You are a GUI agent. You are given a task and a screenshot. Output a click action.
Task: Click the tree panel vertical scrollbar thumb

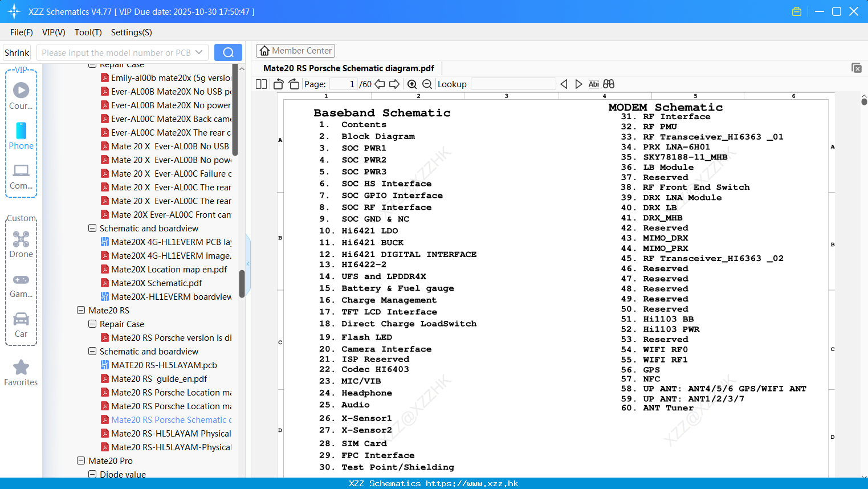tap(242, 283)
